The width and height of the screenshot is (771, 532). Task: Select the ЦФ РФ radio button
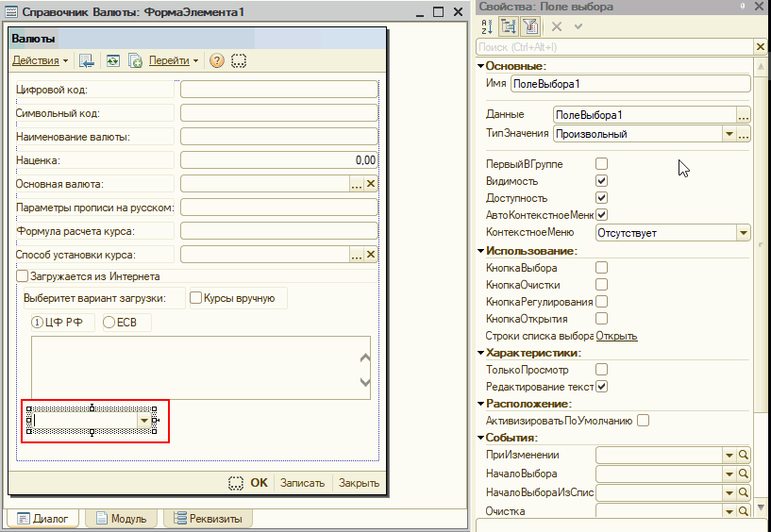pos(38,323)
